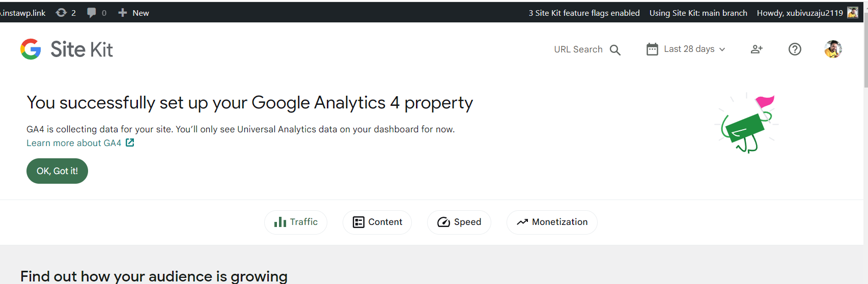Viewport: 868px width, 284px height.
Task: Go to the Monetization section tab
Action: click(x=552, y=222)
